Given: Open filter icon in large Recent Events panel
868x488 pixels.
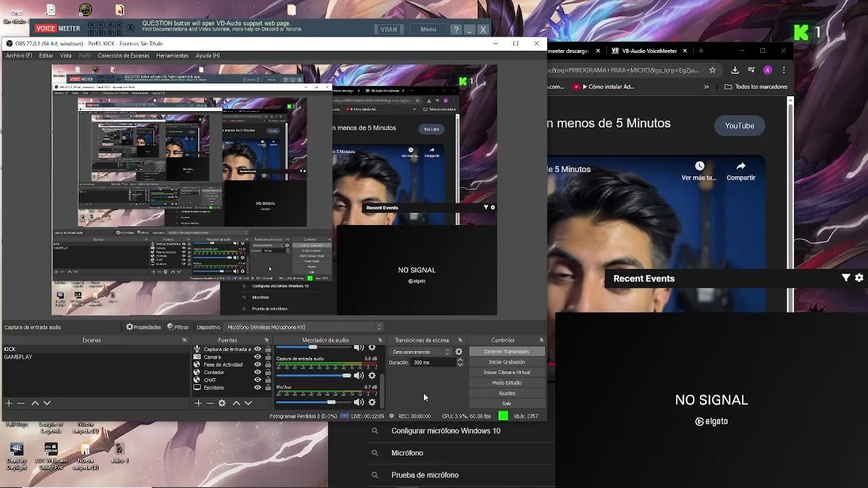Looking at the screenshot, I should click(x=846, y=278).
